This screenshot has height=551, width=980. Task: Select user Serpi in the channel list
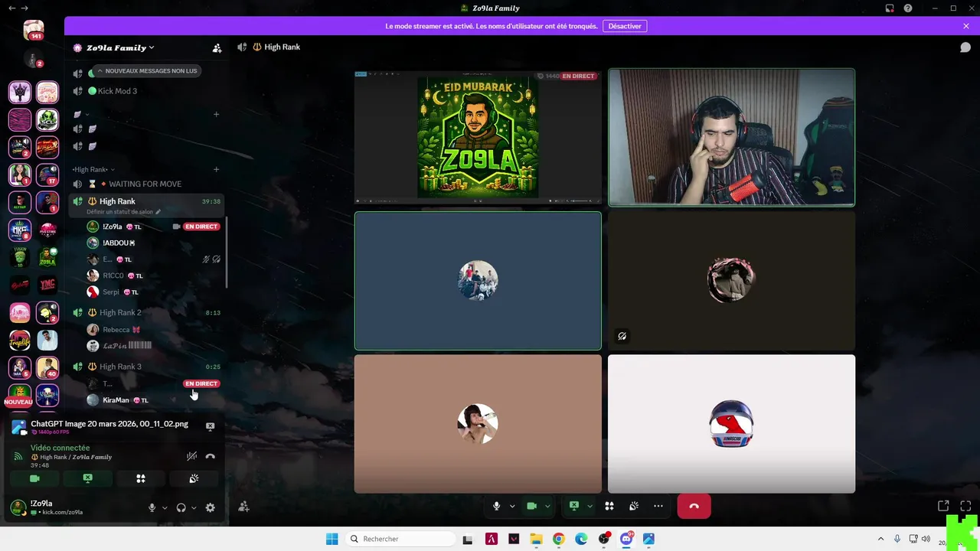[113, 292]
